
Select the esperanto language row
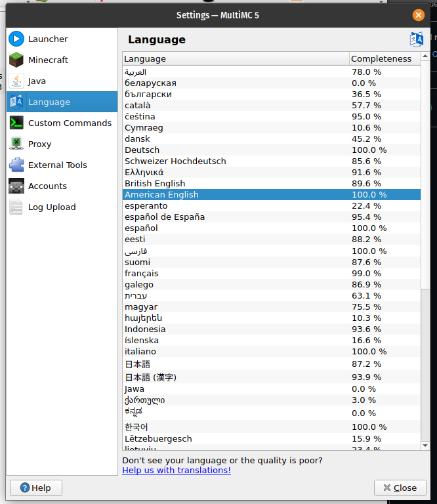tap(272, 205)
